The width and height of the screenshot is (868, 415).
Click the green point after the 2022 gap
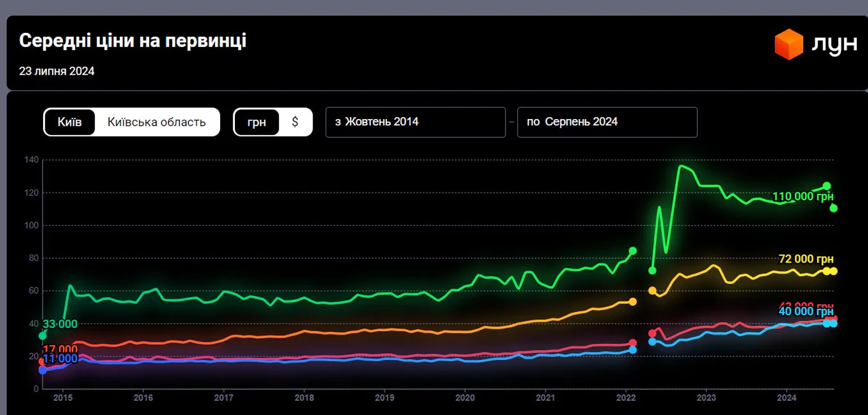pyautogui.click(x=652, y=270)
